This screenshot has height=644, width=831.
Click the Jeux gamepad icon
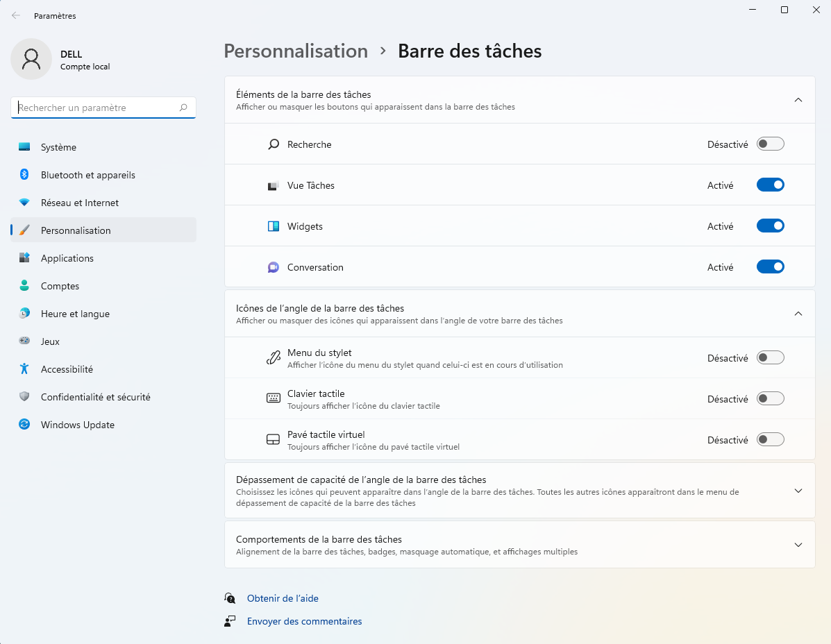click(x=24, y=341)
